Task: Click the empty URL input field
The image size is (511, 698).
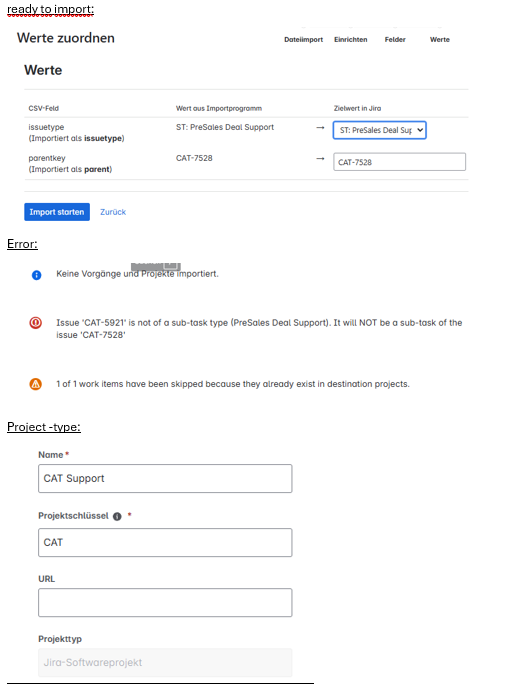Action: (x=165, y=602)
